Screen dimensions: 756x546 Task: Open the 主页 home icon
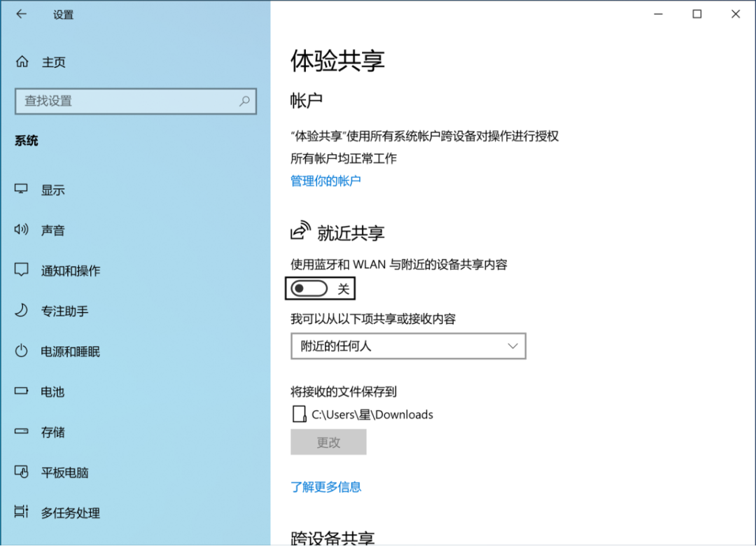pyautogui.click(x=22, y=62)
